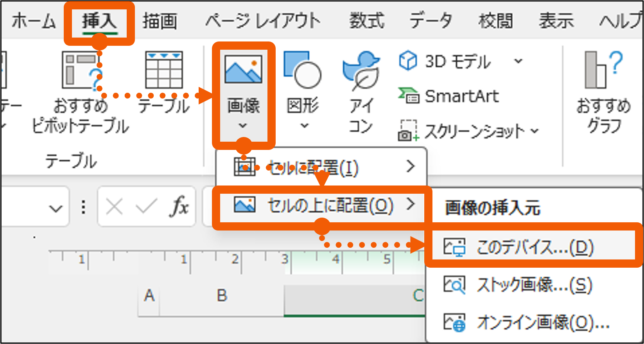Select このデバイス...(D) option
The height and width of the screenshot is (344, 644).
(x=534, y=247)
